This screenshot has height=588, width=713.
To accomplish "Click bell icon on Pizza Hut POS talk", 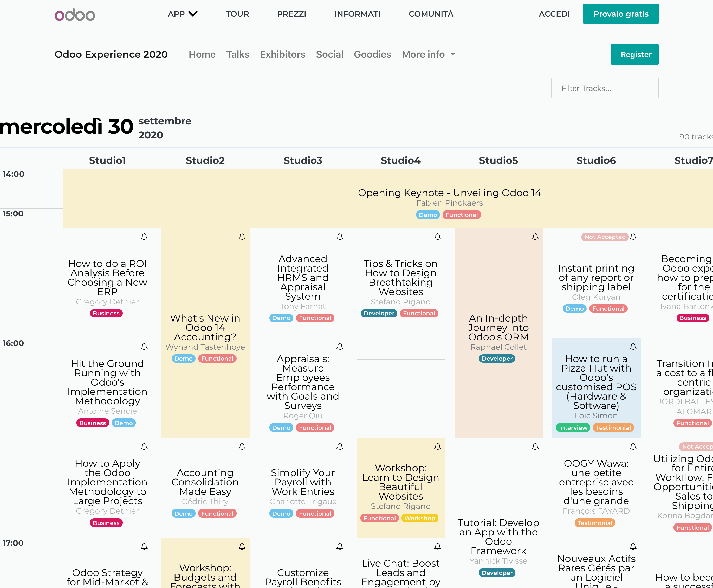I will pyautogui.click(x=633, y=347).
